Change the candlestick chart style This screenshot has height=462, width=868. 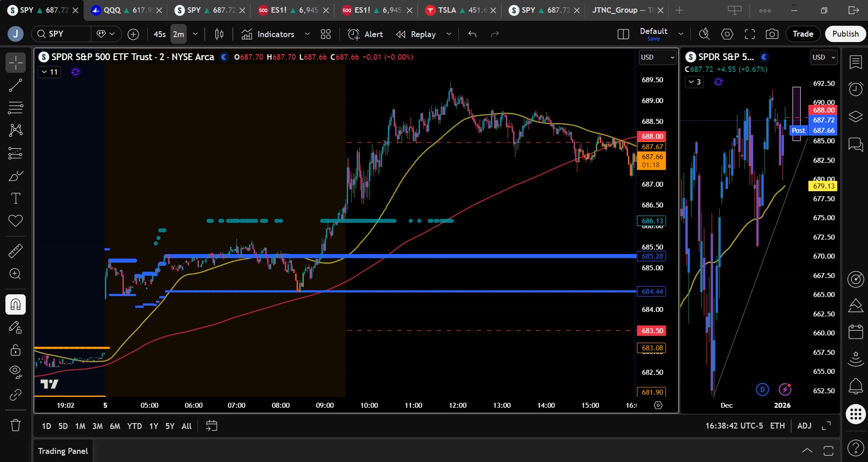[x=219, y=34]
